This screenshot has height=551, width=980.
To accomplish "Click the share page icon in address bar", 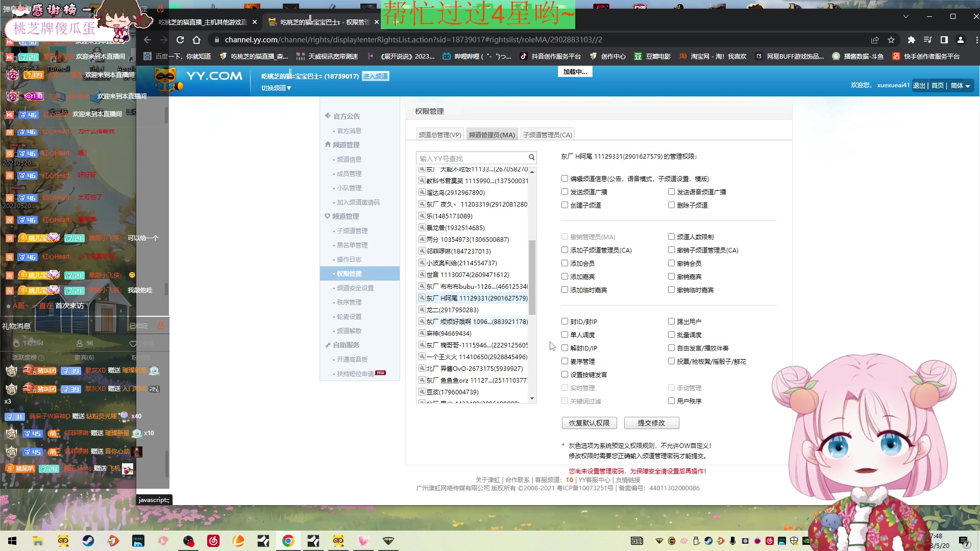I will pyautogui.click(x=875, y=40).
